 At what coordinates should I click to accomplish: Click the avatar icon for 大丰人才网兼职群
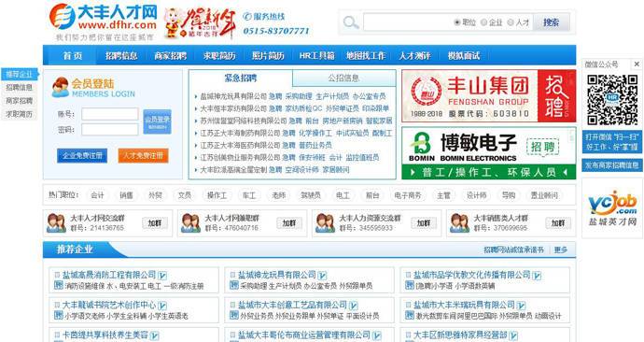coord(190,223)
